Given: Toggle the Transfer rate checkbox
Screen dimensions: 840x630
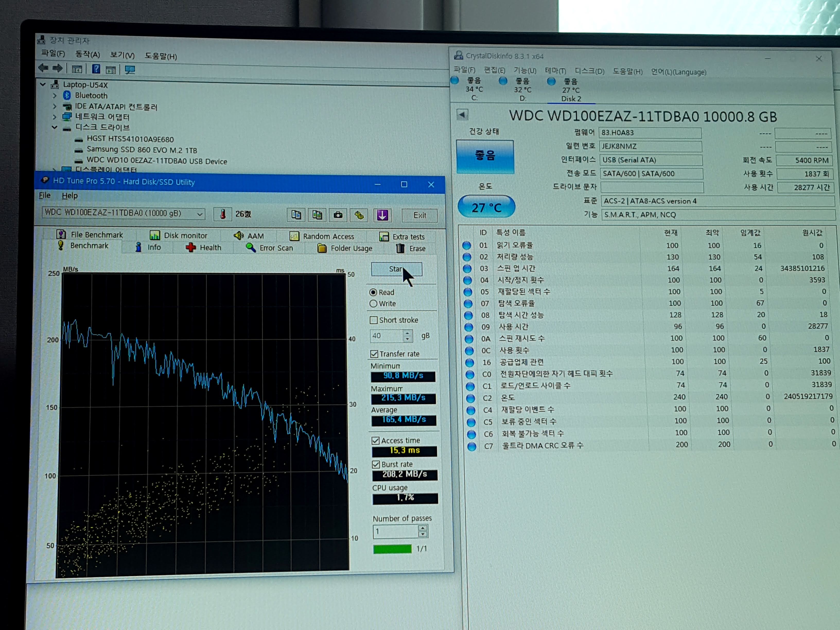Looking at the screenshot, I should point(374,354).
